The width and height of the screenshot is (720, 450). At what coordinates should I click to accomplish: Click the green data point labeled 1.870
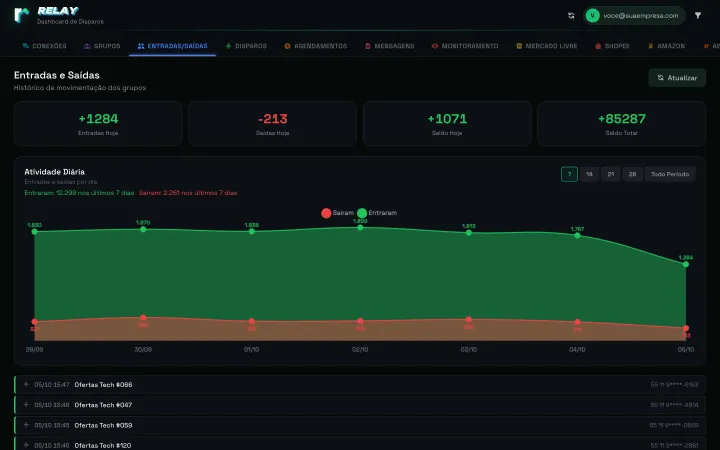(143, 229)
